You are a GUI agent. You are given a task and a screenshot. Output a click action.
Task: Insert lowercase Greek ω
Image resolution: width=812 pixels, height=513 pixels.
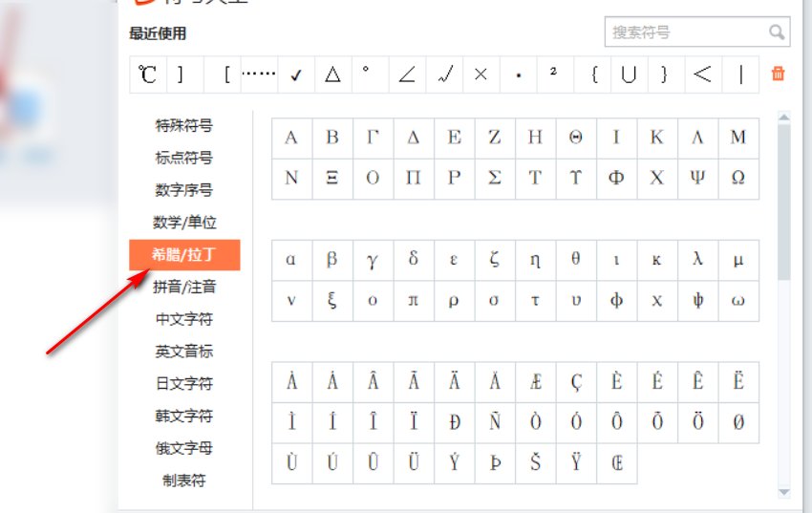(x=738, y=300)
